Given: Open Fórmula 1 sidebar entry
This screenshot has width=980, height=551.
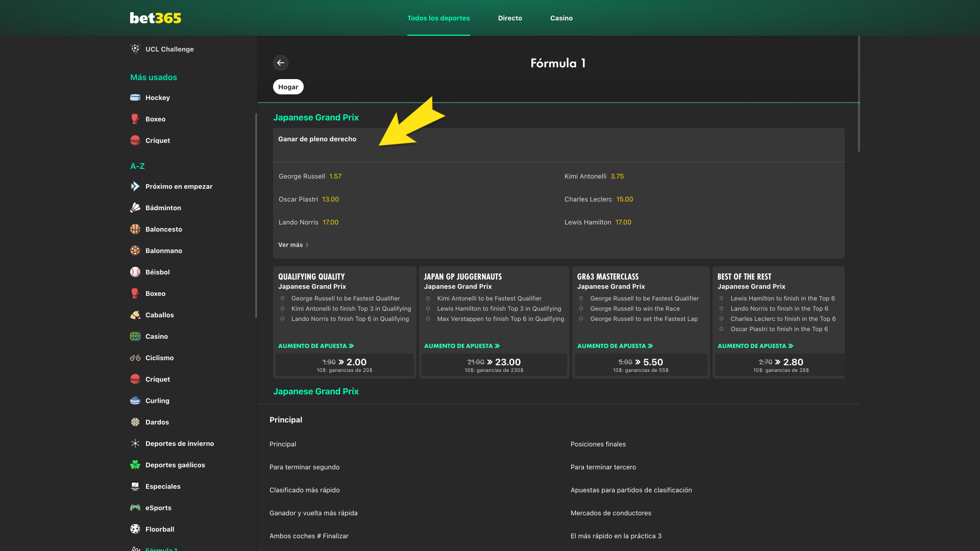Looking at the screenshot, I should pos(161,549).
